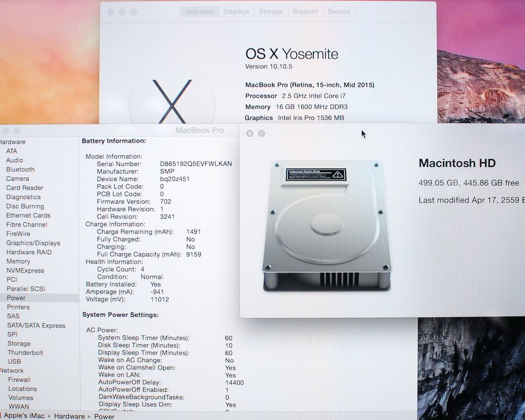This screenshot has height=420, width=525.
Task: Click the Macintosh HD title text
Action: click(457, 163)
